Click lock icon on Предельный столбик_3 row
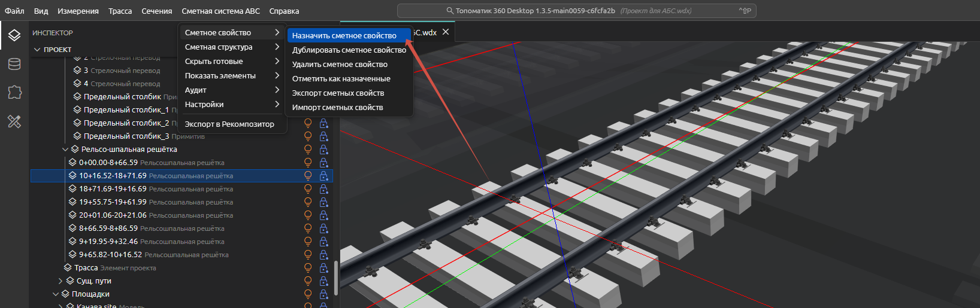 (x=323, y=136)
